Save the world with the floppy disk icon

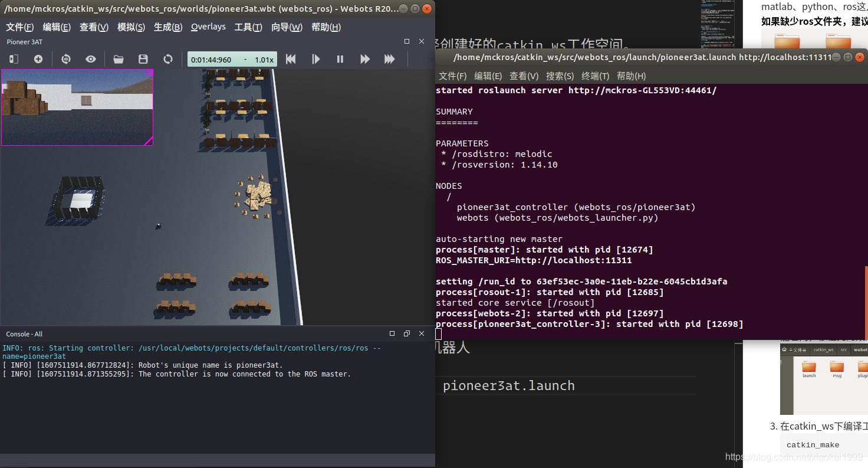[143, 59]
